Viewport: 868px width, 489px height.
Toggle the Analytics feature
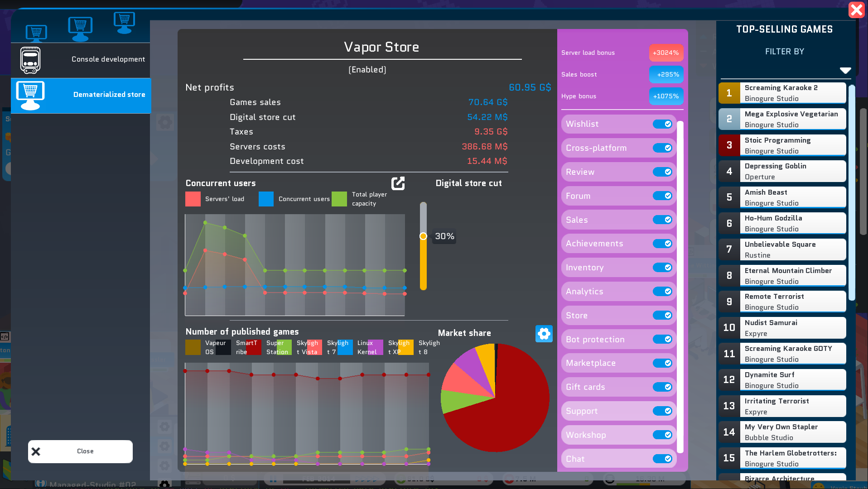click(x=662, y=292)
